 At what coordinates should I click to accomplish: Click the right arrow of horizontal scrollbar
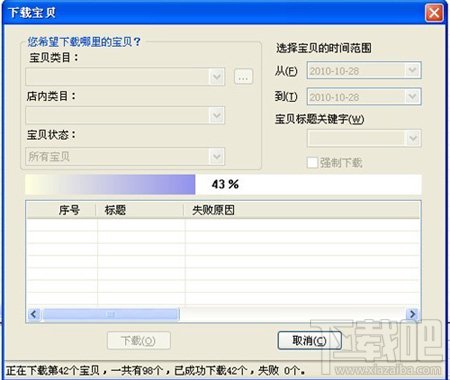(x=412, y=314)
